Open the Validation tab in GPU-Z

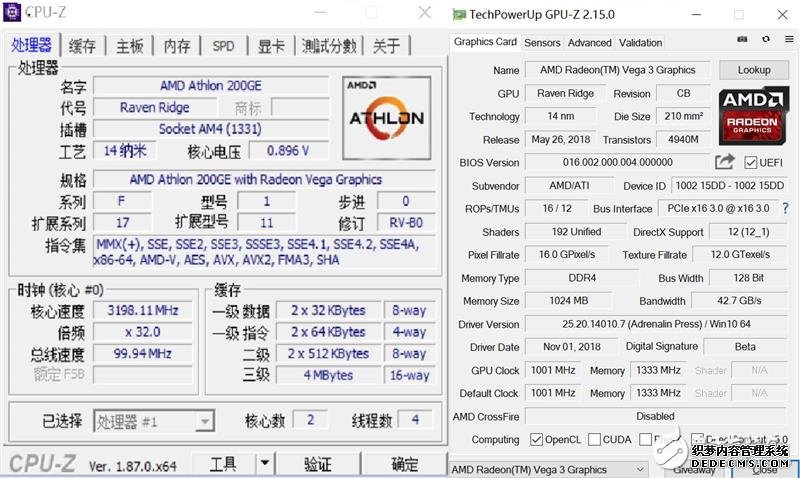[640, 43]
